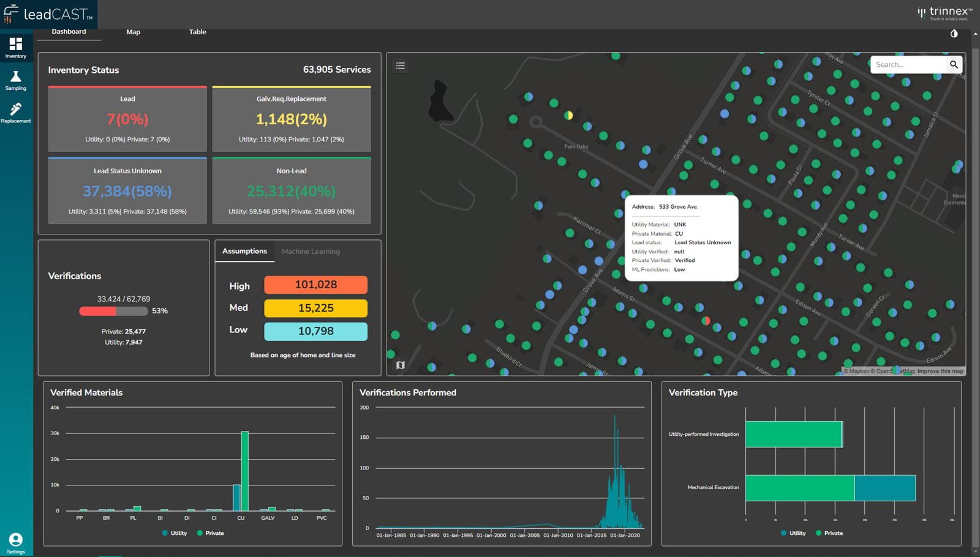Click the map search magnifier icon

point(954,64)
